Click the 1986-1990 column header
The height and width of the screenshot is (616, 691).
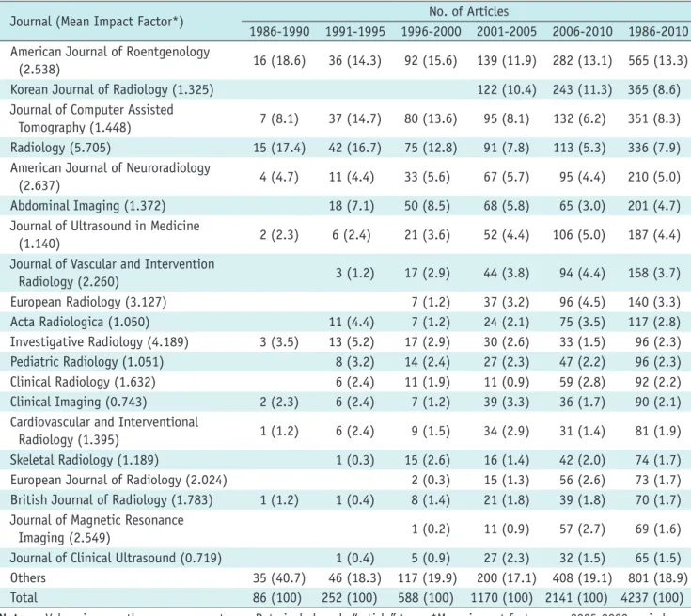(279, 32)
